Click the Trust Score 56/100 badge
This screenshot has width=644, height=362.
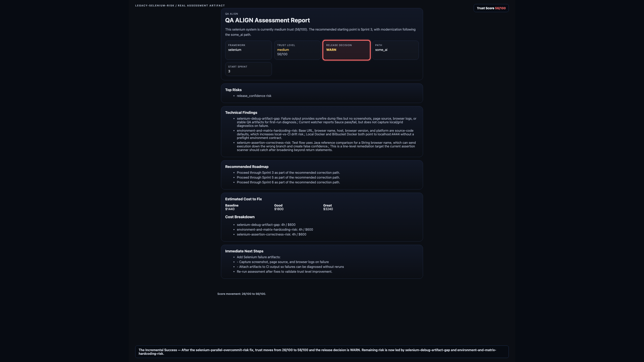pos(491,8)
